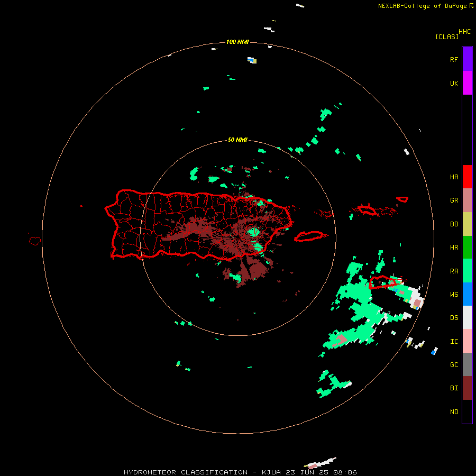The image size is (476, 476).
Task: Click the RF purple legend swatch
Action: point(467,59)
